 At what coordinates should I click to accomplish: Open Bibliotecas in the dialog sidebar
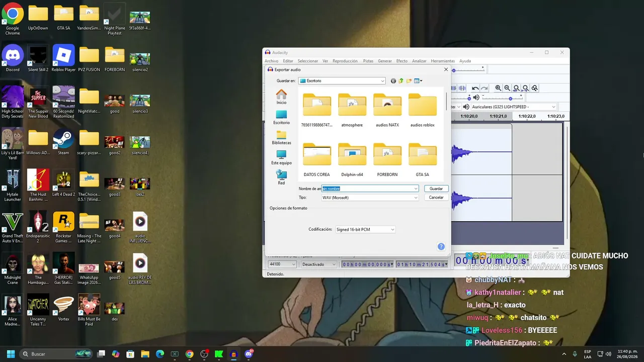pyautogui.click(x=281, y=138)
